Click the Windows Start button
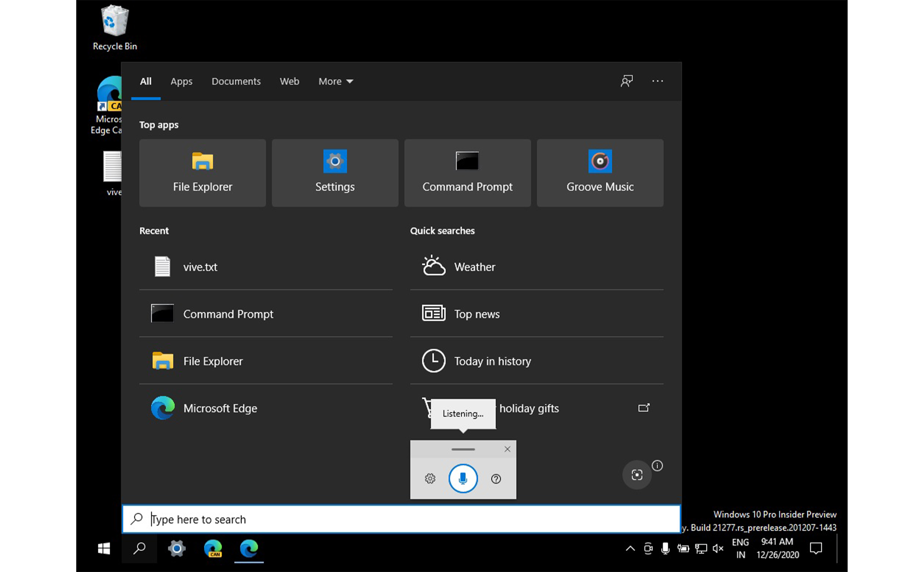This screenshot has height=572, width=924. point(105,548)
